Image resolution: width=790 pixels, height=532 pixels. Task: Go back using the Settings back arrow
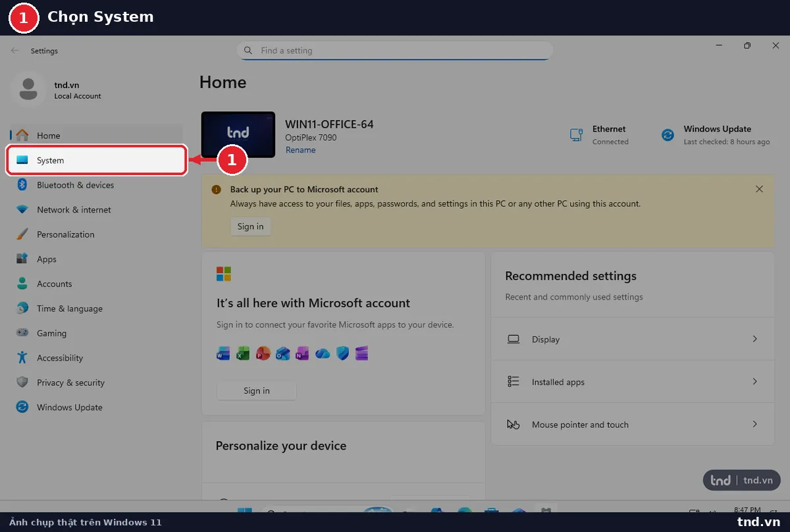coord(14,51)
